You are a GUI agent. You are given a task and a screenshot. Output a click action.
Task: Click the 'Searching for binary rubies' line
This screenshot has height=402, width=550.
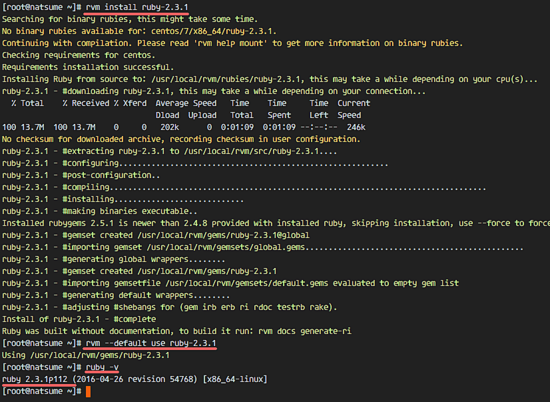point(130,19)
